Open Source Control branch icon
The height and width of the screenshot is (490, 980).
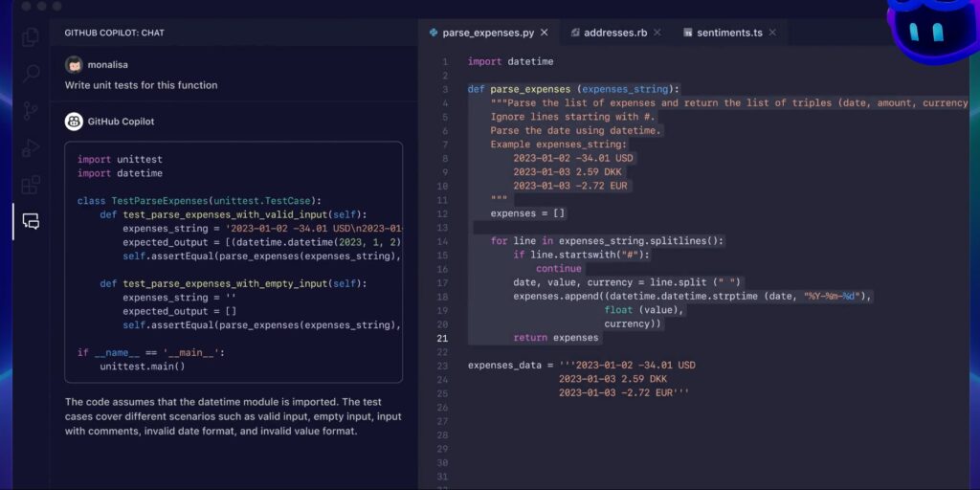30,111
